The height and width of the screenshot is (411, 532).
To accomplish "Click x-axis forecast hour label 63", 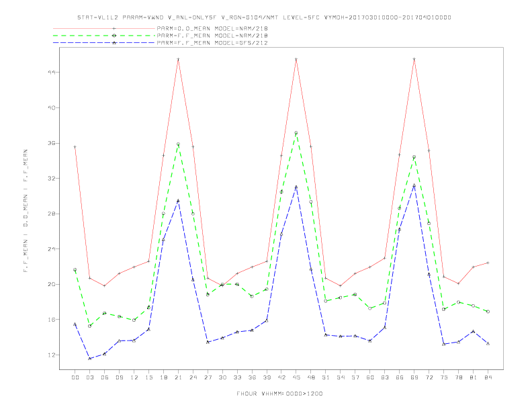I will 385,377.
